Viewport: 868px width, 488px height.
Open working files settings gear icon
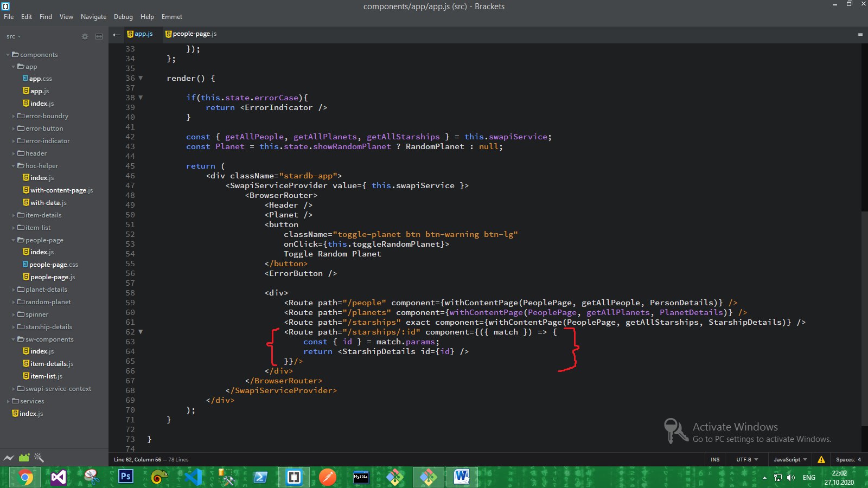click(x=85, y=36)
